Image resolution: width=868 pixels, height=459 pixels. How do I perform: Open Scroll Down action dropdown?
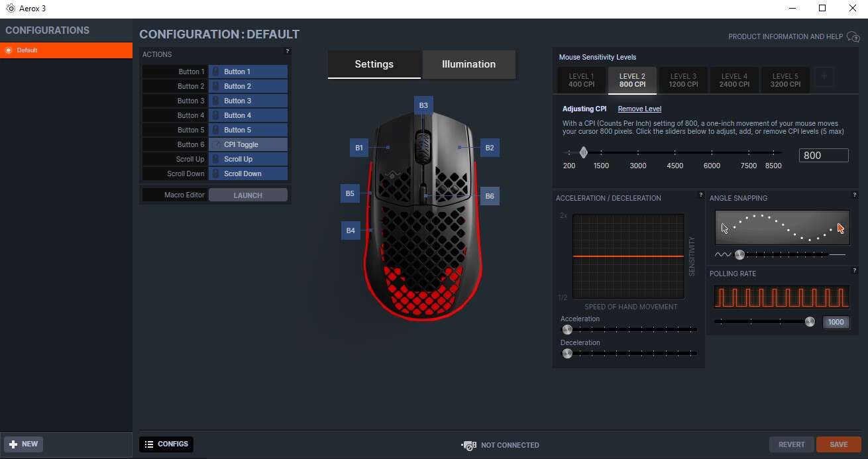pyautogui.click(x=248, y=174)
